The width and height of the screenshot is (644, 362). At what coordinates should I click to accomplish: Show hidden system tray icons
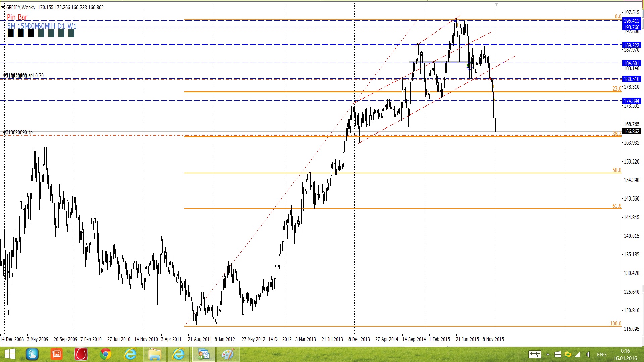point(548,354)
